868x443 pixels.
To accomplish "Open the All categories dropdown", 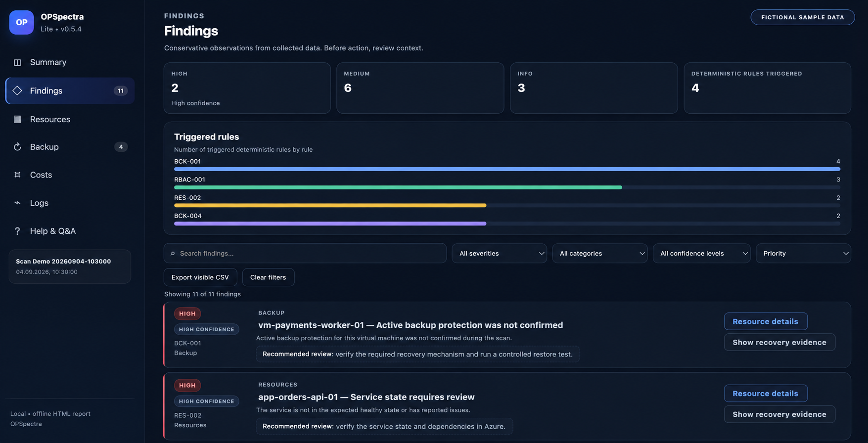I will 599,253.
